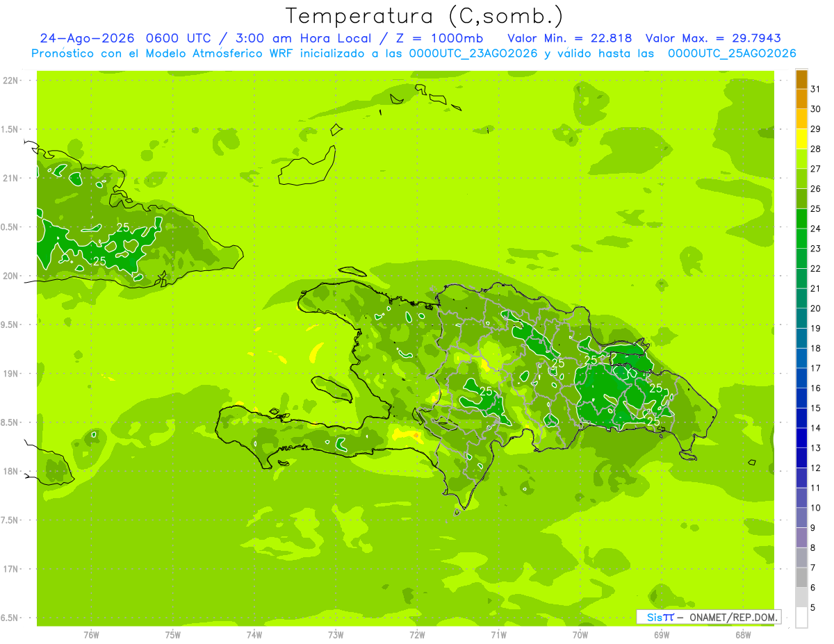Select 'Valor Min. = 22.818' text
The height and width of the screenshot is (644, 834).
tap(570, 38)
